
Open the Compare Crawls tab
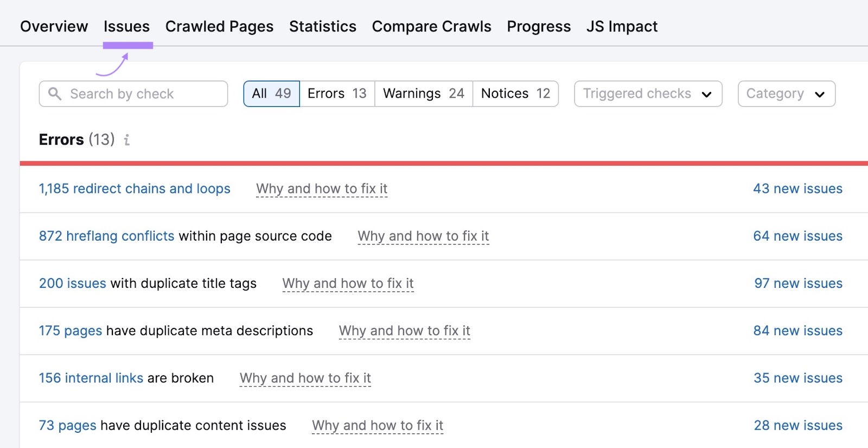point(431,27)
